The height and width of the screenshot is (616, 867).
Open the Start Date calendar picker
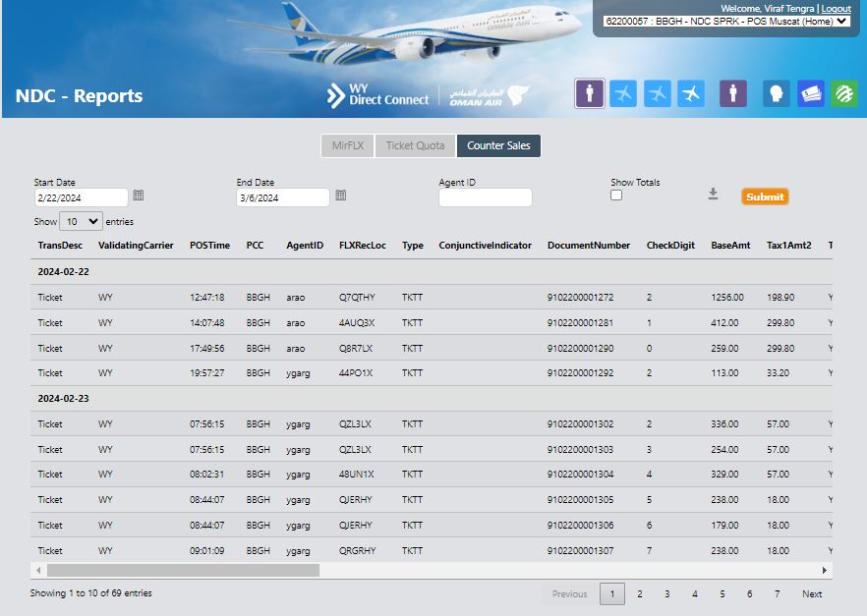tap(139, 196)
